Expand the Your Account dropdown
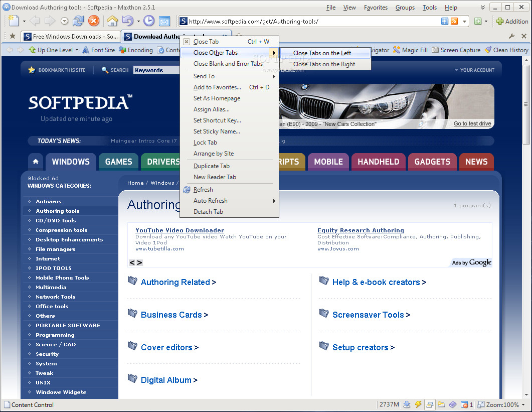 click(x=475, y=70)
